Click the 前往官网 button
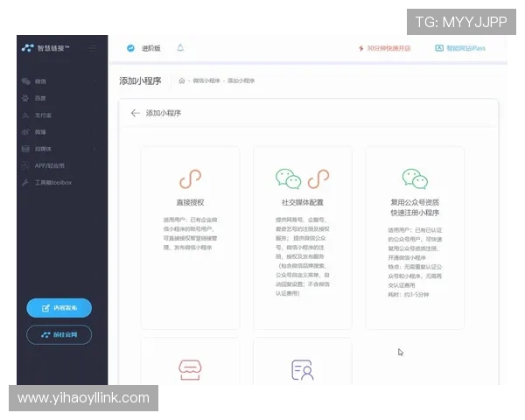 [x=59, y=334]
